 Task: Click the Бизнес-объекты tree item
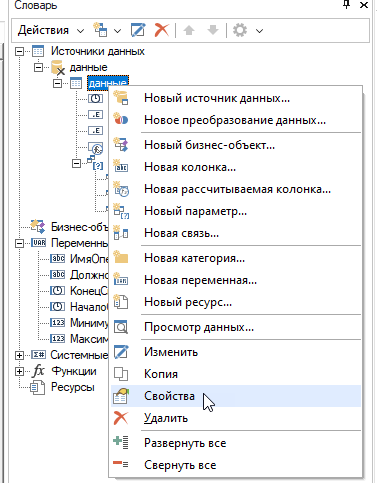click(79, 227)
